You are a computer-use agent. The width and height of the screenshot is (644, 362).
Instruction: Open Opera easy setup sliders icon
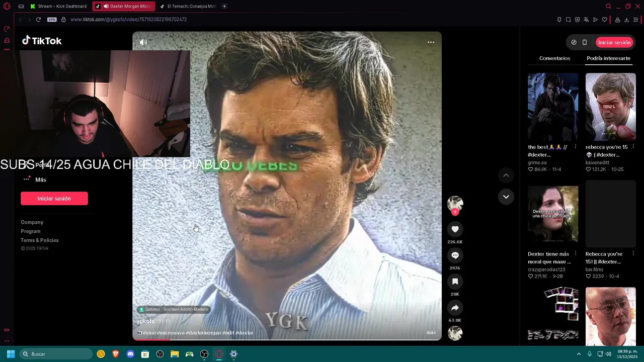tap(636, 20)
